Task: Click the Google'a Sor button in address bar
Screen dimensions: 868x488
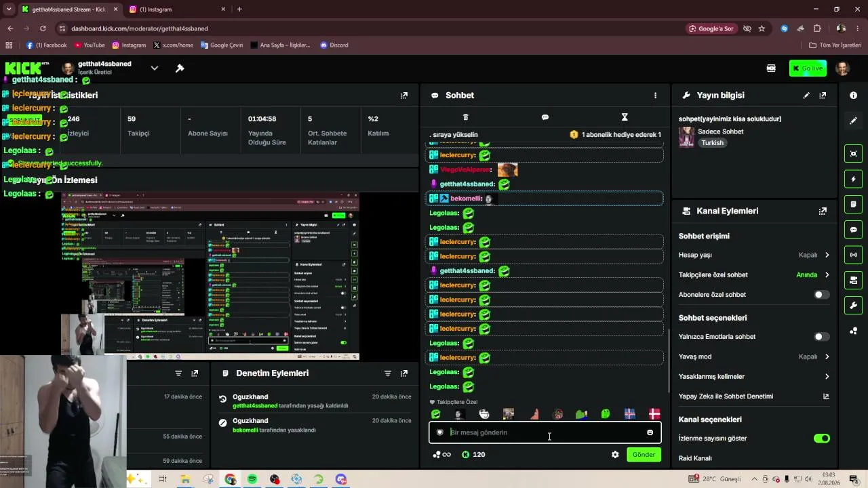Action: pyautogui.click(x=711, y=28)
